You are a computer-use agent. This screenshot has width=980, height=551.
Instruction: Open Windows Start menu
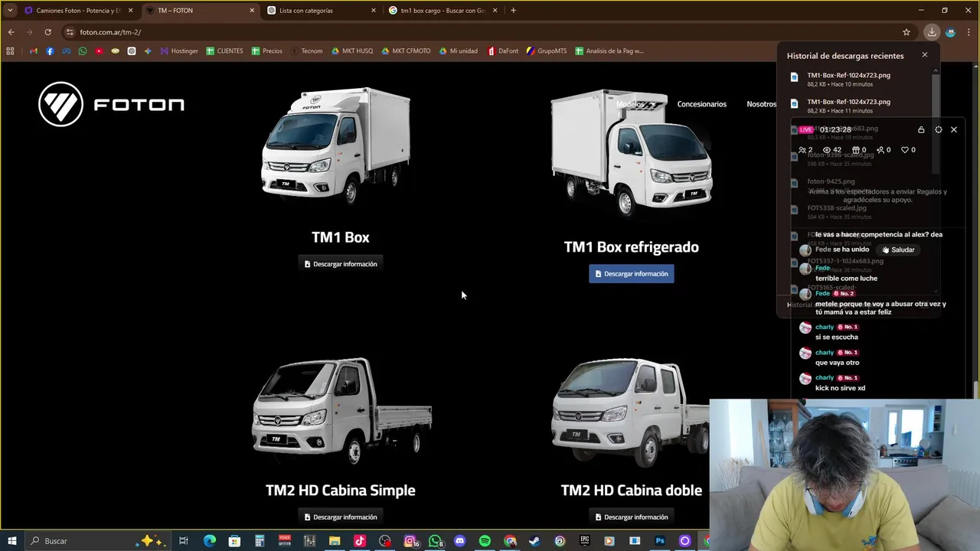pyautogui.click(x=11, y=541)
